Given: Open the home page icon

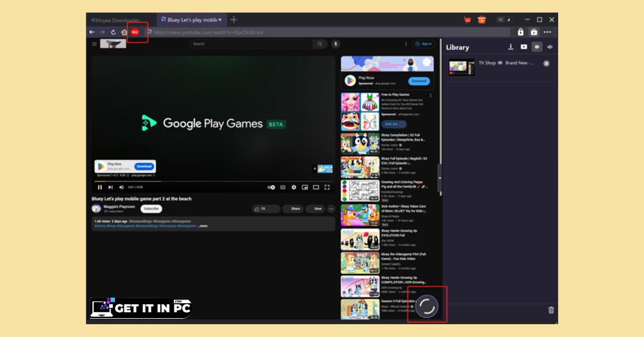Looking at the screenshot, I should click(x=124, y=32).
